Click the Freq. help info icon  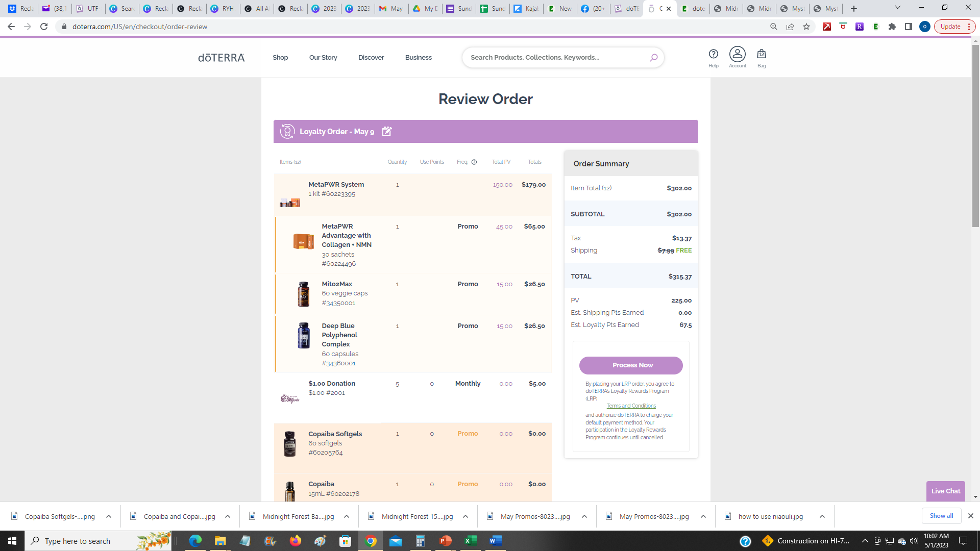[x=474, y=162]
